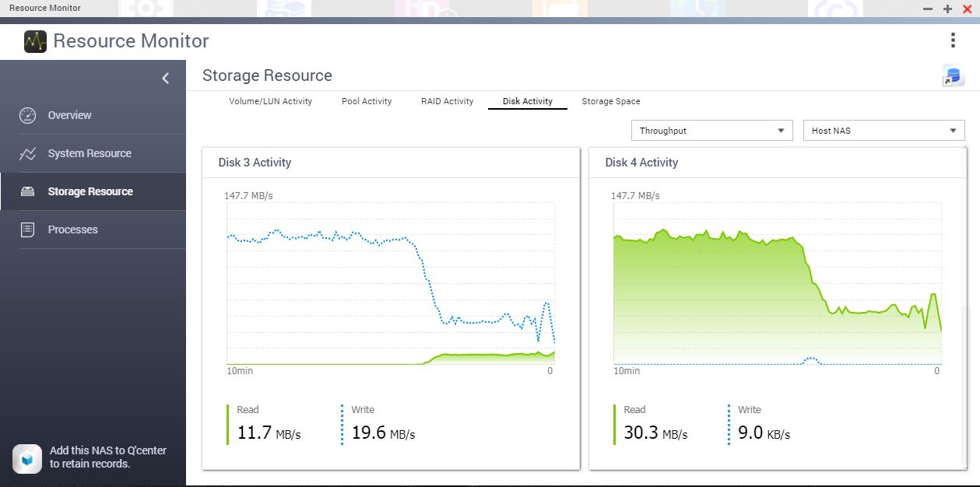Switch to the RAID Activity tab
This screenshot has height=487, width=980.
(x=448, y=101)
